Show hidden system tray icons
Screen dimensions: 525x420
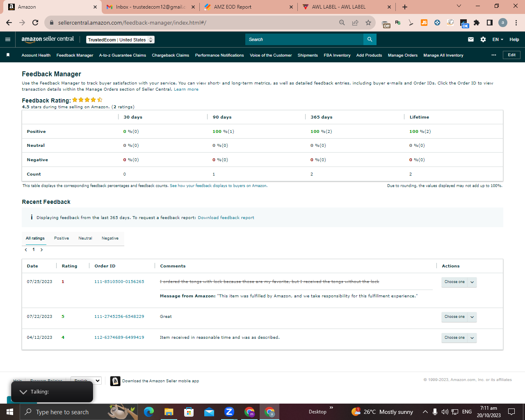[x=425, y=412]
